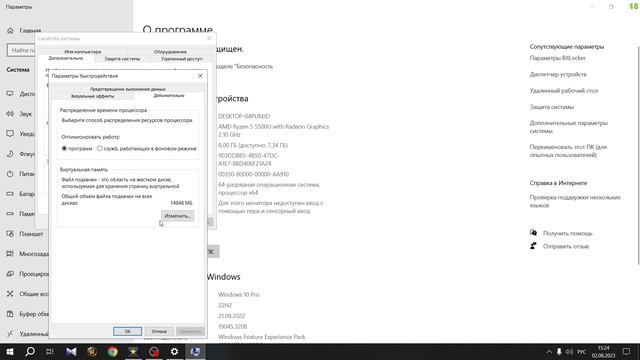The image size is (640, 360).
Task: Open Проверка поддержки нескольких языков link
Action: click(x=575, y=201)
